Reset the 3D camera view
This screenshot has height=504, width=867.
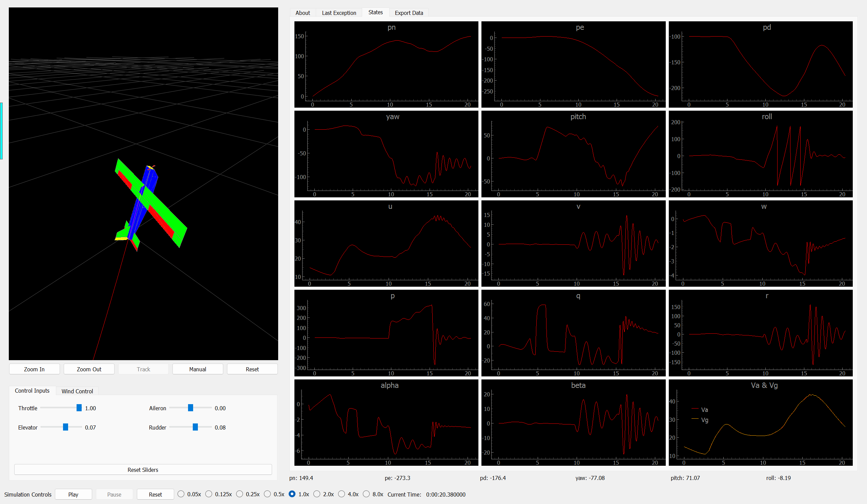[252, 369]
